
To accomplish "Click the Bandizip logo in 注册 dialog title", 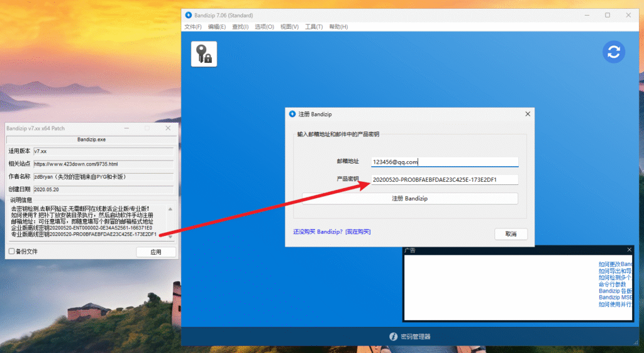I will (292, 114).
